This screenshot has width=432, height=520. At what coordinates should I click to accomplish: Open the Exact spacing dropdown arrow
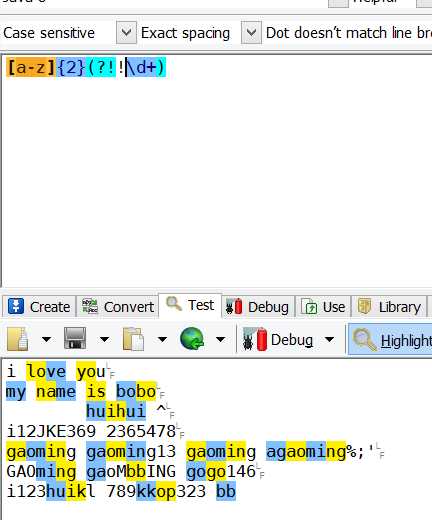pyautogui.click(x=251, y=33)
